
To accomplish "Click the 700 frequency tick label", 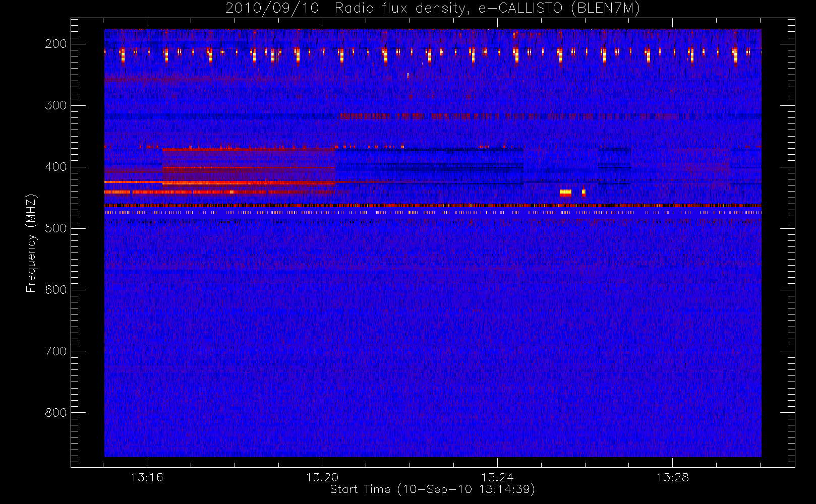I will [56, 351].
